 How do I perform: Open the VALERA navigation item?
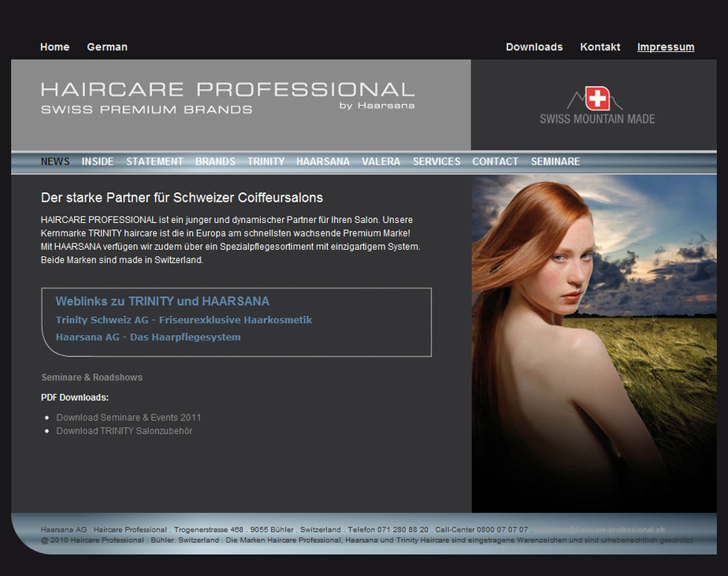[x=381, y=162]
